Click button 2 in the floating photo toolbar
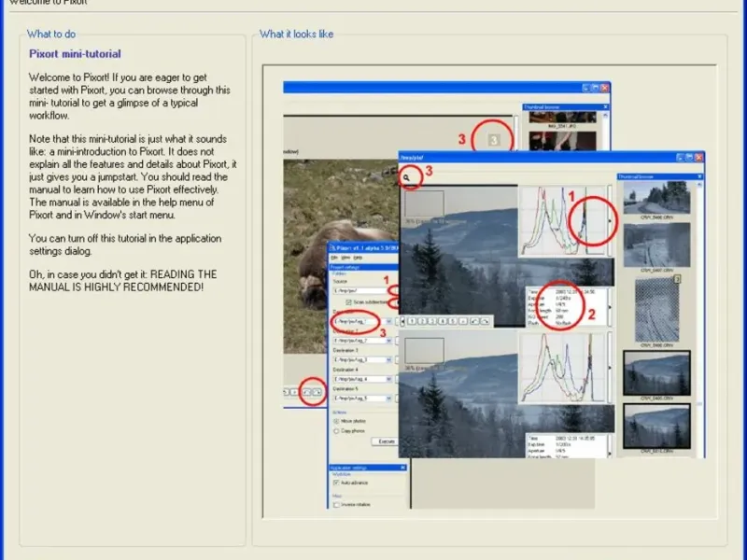This screenshot has height=560, width=747. [x=422, y=321]
